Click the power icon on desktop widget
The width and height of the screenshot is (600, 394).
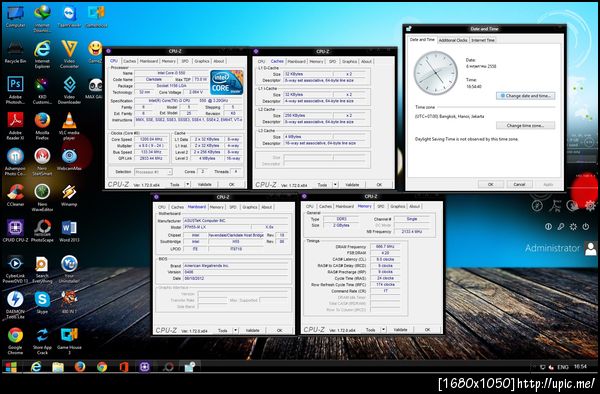coord(585,226)
